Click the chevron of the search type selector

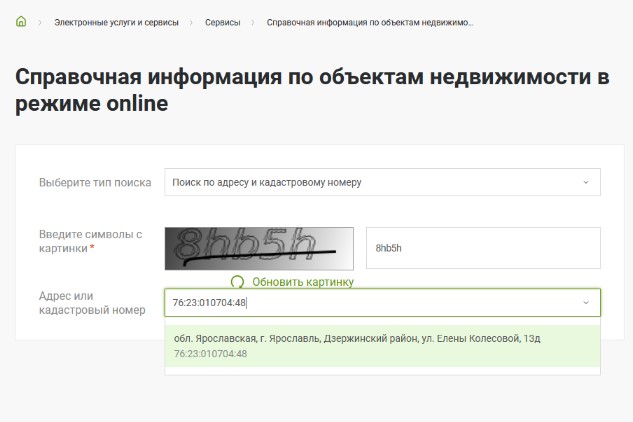pos(586,182)
